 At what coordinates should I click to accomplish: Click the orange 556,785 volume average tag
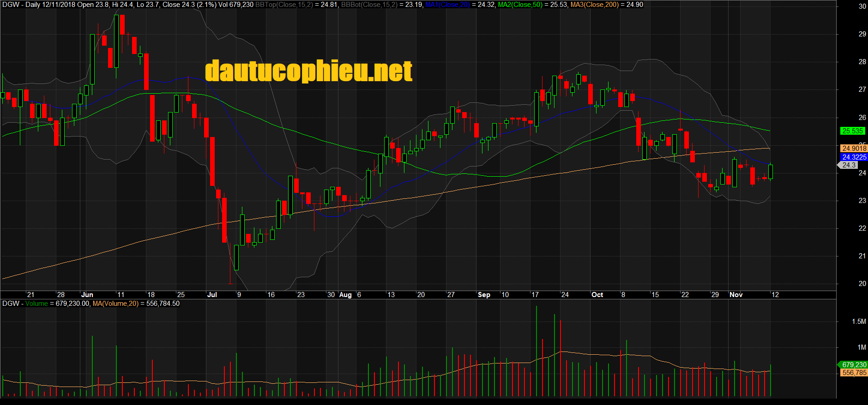[x=854, y=373]
